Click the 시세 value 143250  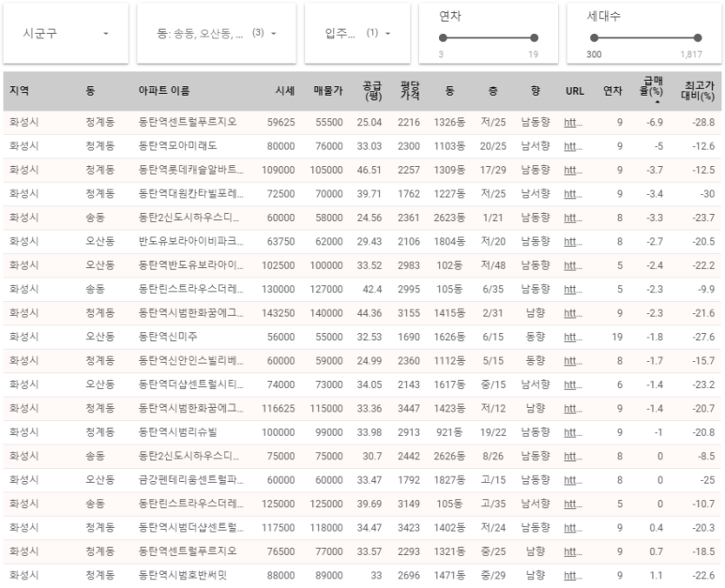(279, 313)
